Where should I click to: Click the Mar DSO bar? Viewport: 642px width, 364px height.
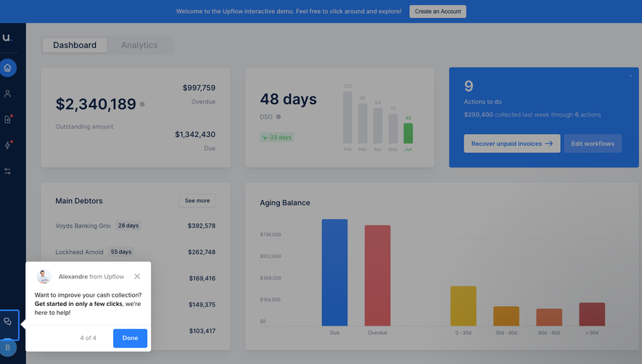coord(363,123)
